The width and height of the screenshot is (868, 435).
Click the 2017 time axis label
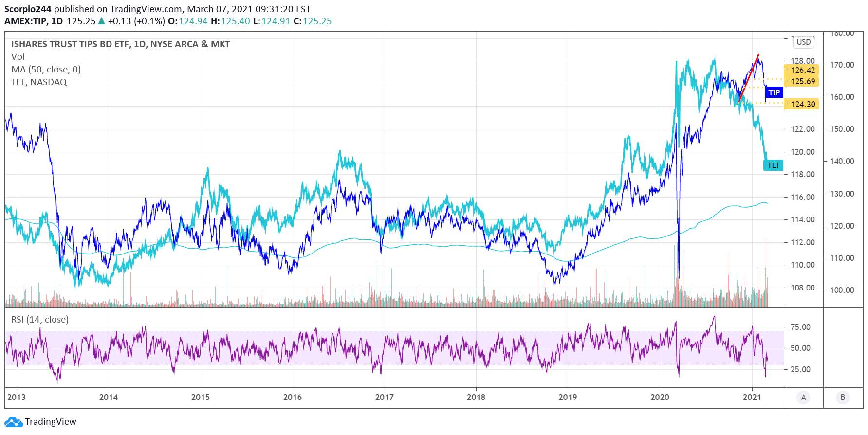[x=384, y=397]
